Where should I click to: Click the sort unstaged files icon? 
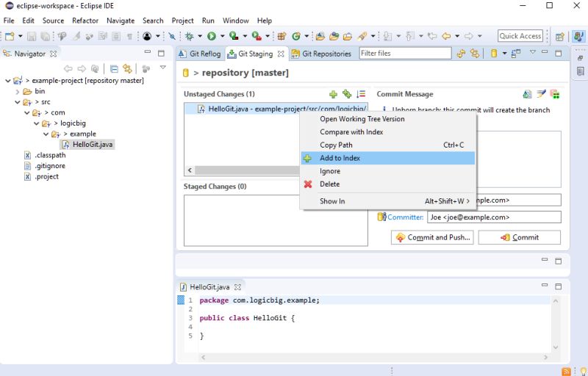pos(361,94)
